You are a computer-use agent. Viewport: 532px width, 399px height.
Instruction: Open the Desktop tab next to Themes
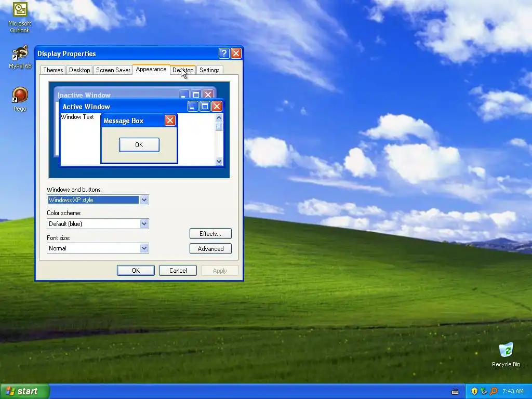point(79,70)
